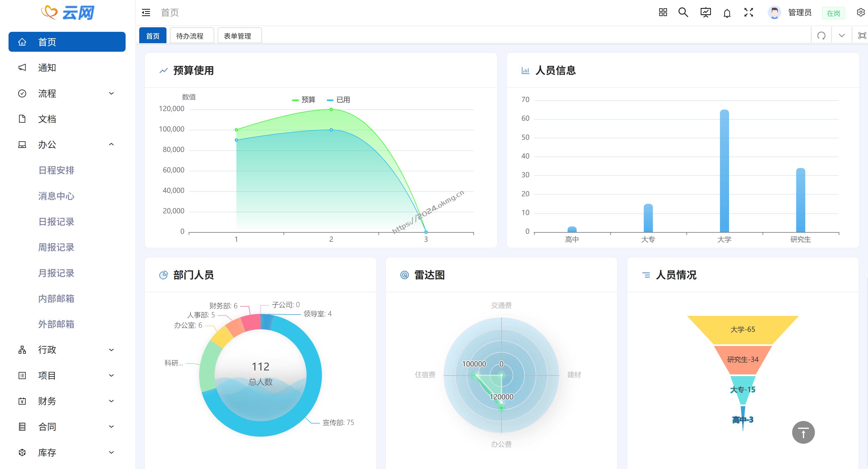Open 消息中心 from the sidebar
Viewport: 868px width, 469px height.
click(x=56, y=196)
